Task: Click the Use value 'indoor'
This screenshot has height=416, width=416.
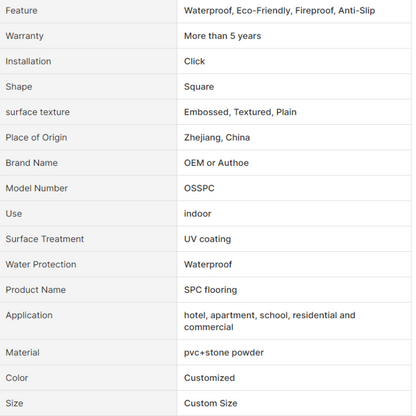Action: click(x=197, y=214)
